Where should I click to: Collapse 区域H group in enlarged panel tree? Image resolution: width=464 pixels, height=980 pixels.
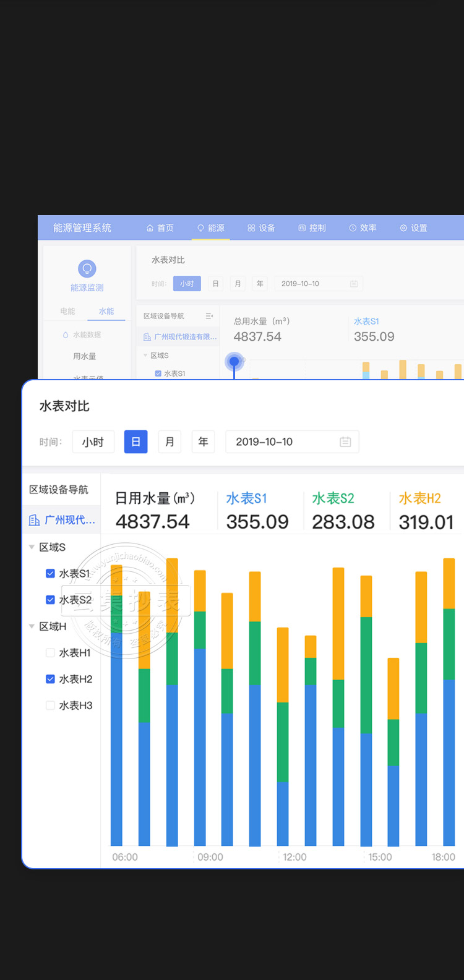tap(32, 626)
